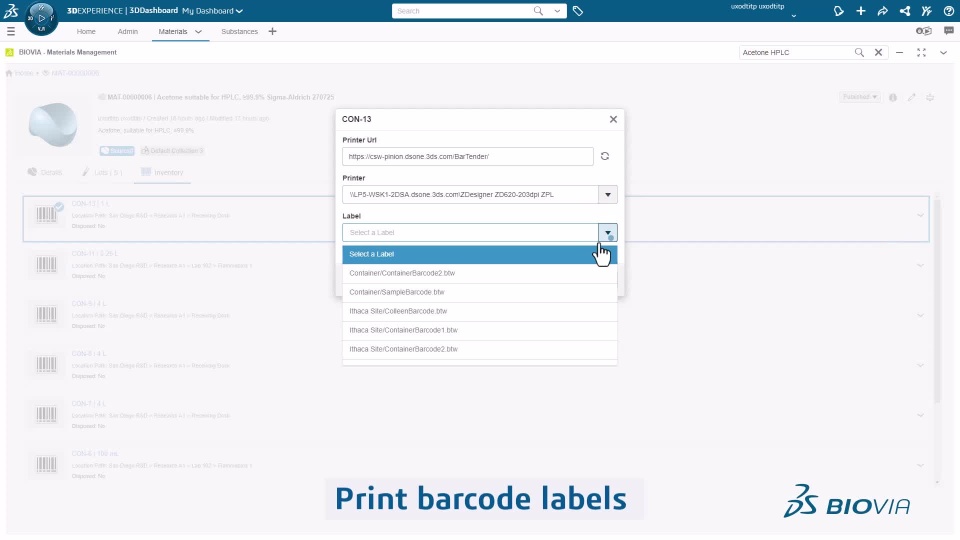Expand widget to fullscreen
This screenshot has height=540, width=960.
[921, 53]
